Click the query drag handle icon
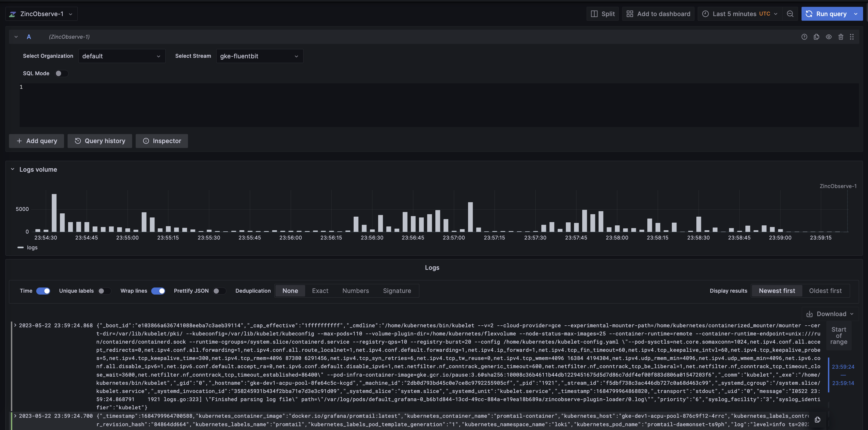868x430 pixels. (x=851, y=37)
